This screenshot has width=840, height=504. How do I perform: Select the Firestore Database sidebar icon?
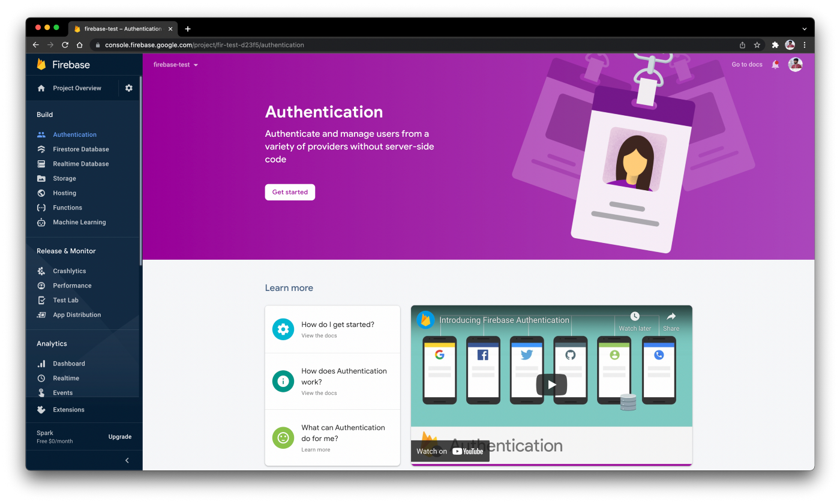(41, 149)
